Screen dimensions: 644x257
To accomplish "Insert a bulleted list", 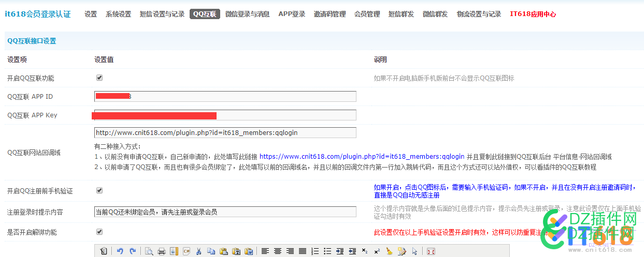I will [327, 251].
